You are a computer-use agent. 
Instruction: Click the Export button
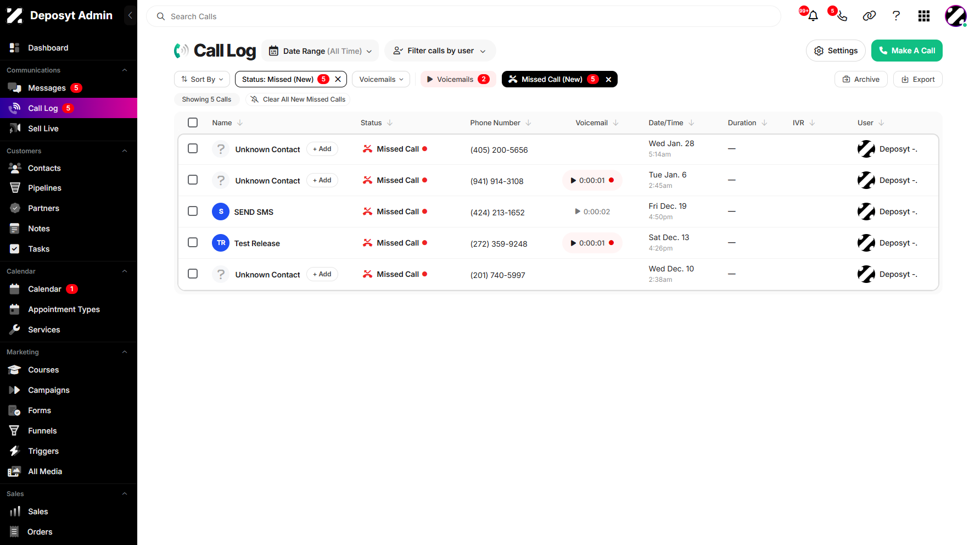tap(918, 79)
